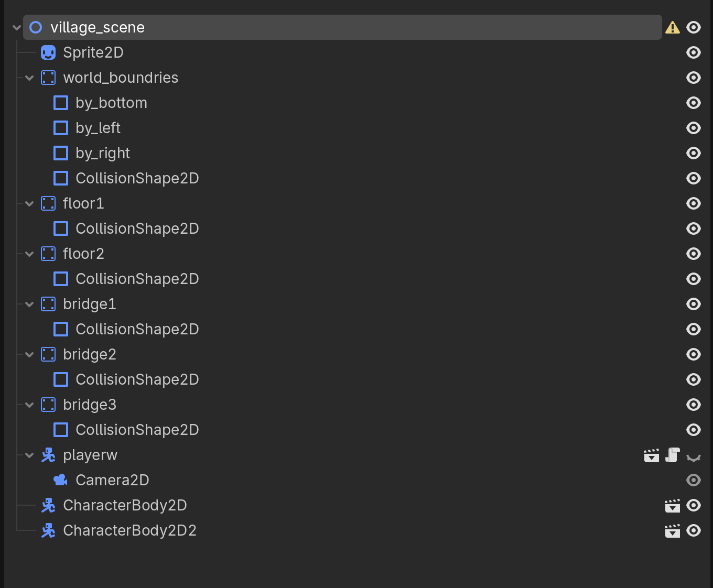713x588 pixels.
Task: Toggle visibility of bridge3
Action: coord(693,405)
